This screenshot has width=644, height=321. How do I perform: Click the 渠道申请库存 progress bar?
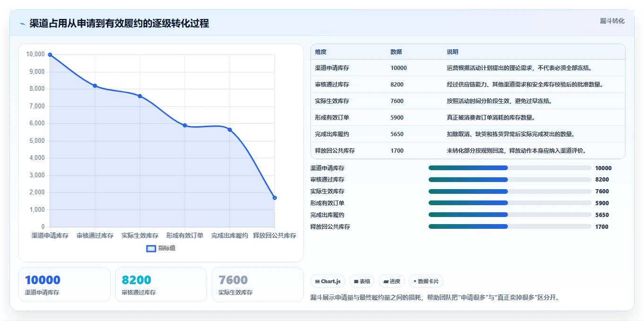pos(510,168)
